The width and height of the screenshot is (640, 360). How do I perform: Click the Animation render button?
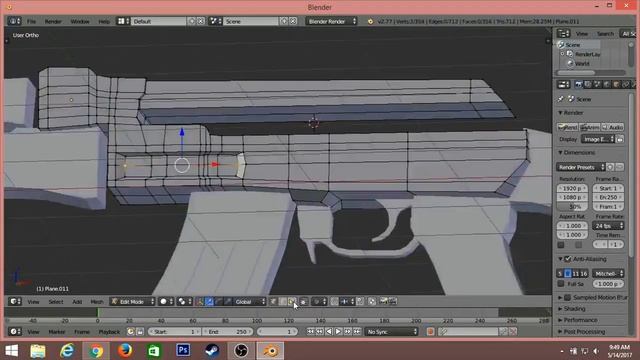(x=590, y=127)
